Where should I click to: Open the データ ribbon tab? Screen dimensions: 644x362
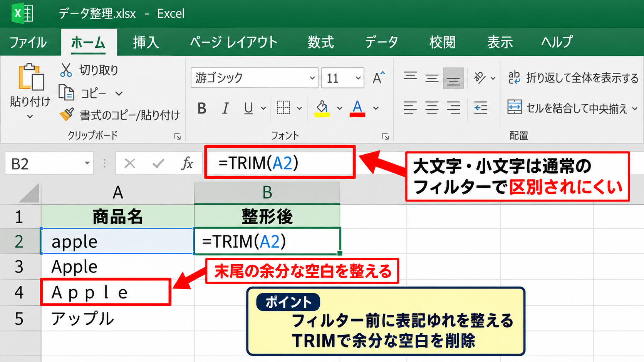point(381,42)
